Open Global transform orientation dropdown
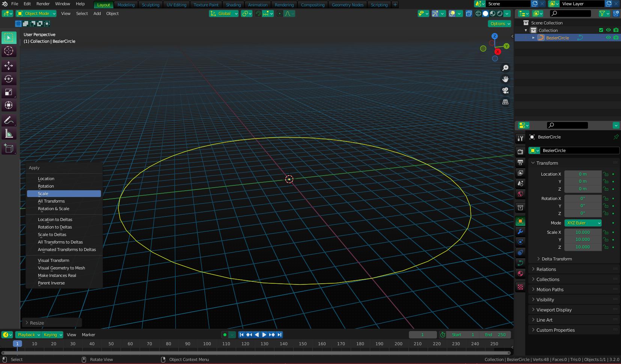Viewport: 621px width, 364px height. tap(224, 14)
